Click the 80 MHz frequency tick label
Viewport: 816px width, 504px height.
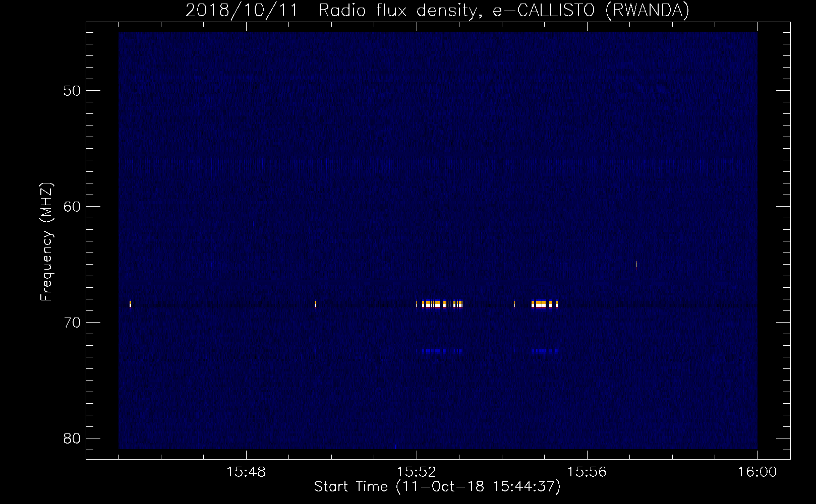tap(72, 438)
